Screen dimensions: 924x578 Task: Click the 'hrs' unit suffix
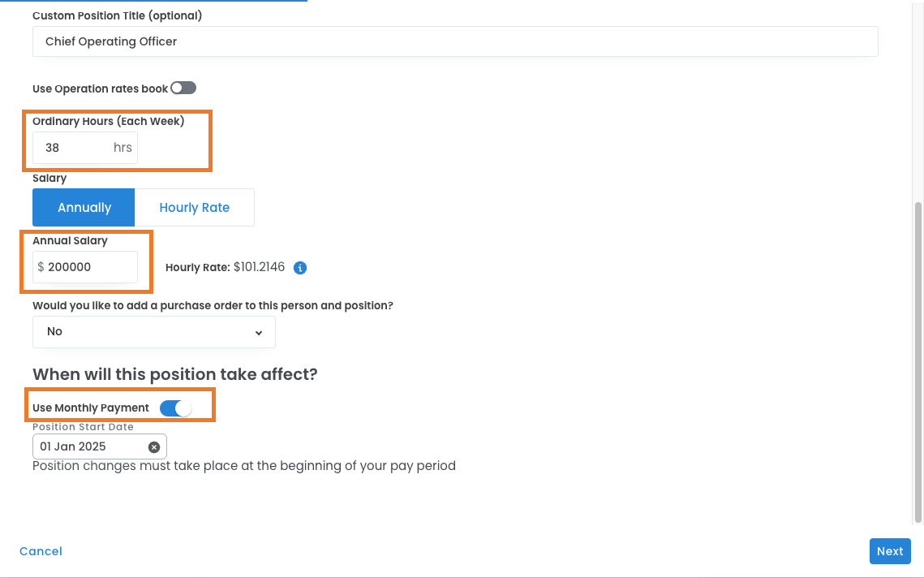[x=122, y=149]
